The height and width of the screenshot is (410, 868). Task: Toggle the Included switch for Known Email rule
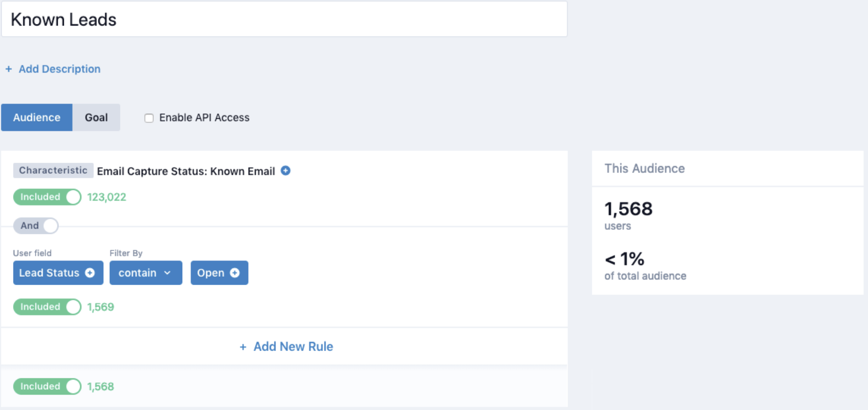[47, 197]
